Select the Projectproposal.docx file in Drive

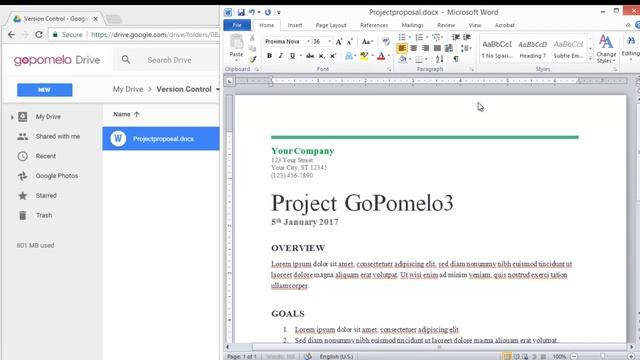(161, 139)
